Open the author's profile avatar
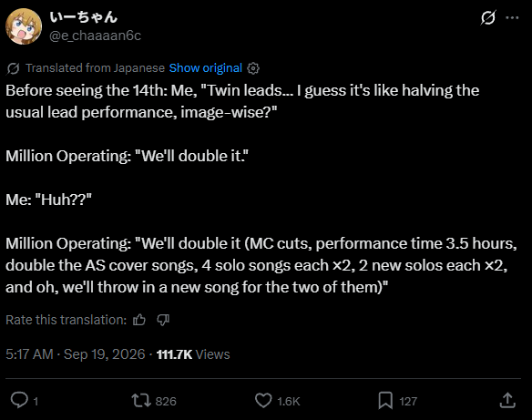The height and width of the screenshot is (420, 532). (x=24, y=26)
